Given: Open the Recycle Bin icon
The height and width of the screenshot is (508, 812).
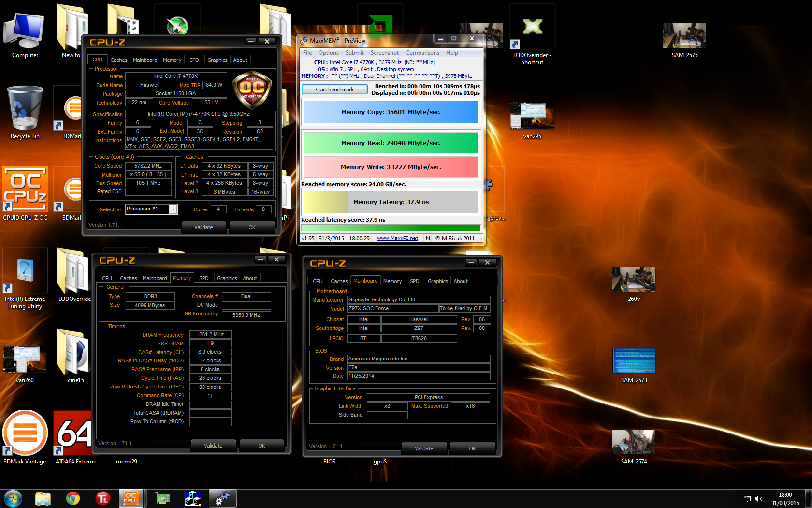Looking at the screenshot, I should 25,113.
